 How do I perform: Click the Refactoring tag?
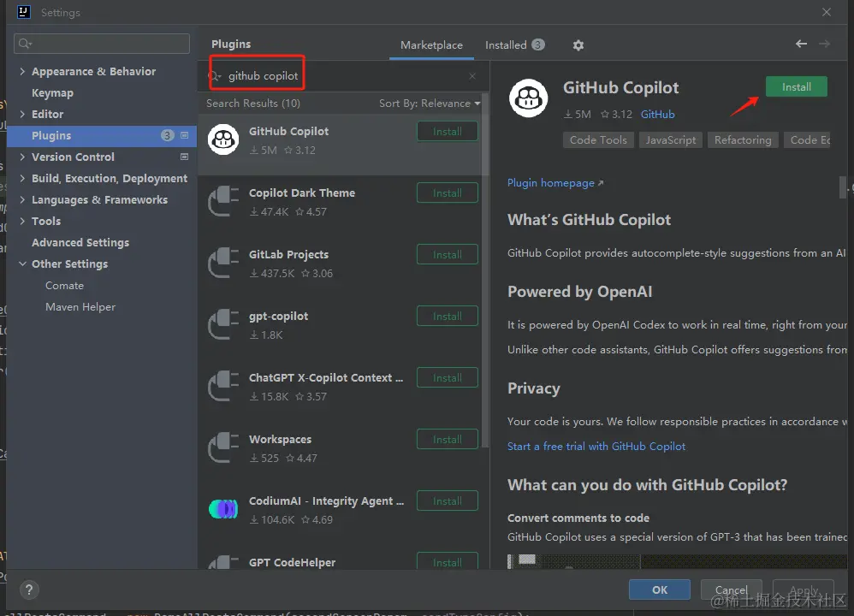click(x=743, y=140)
